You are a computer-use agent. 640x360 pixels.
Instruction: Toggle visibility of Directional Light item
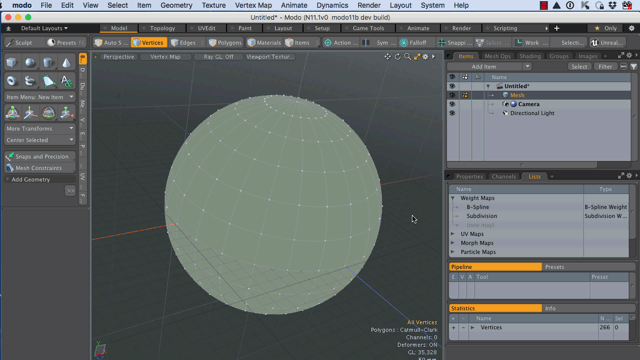(x=452, y=113)
